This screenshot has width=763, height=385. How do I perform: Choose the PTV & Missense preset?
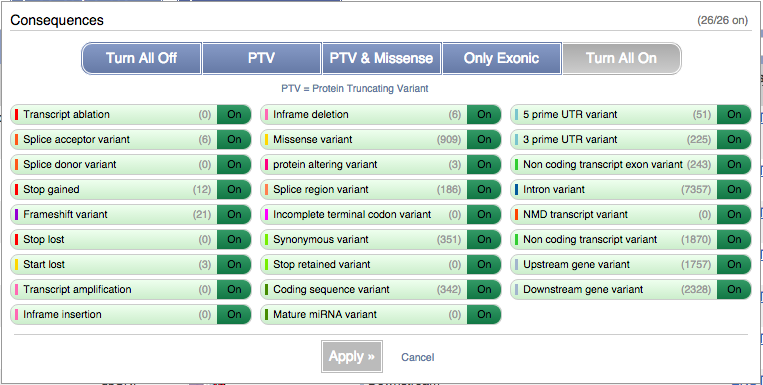pyautogui.click(x=382, y=58)
